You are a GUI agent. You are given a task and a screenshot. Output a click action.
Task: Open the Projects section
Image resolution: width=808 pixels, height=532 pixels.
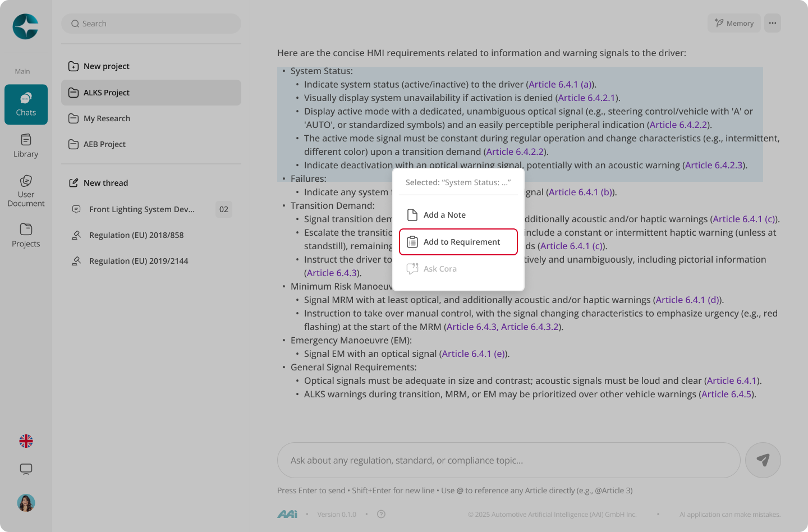[x=26, y=235]
